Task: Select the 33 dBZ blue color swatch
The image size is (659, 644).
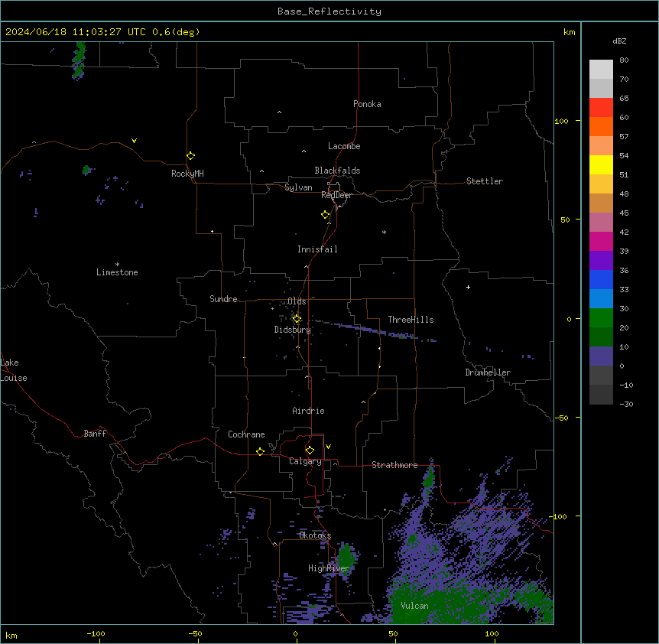Action: pyautogui.click(x=601, y=298)
